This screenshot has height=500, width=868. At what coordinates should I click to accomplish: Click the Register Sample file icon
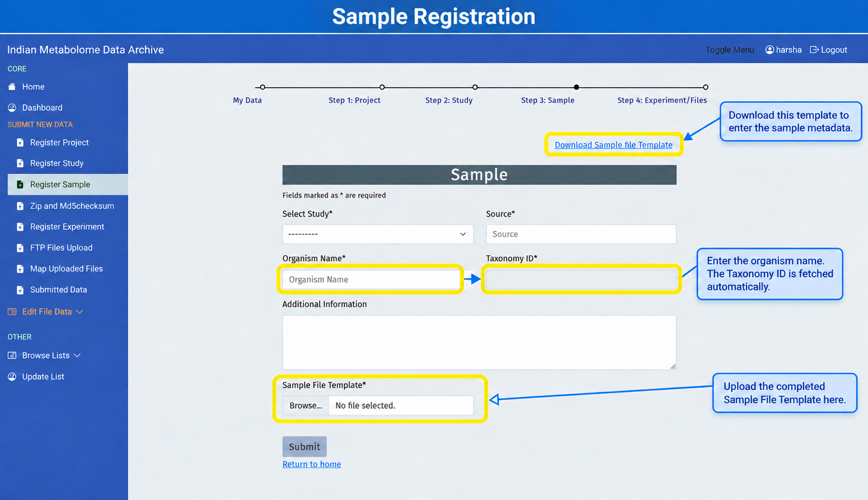pos(20,185)
